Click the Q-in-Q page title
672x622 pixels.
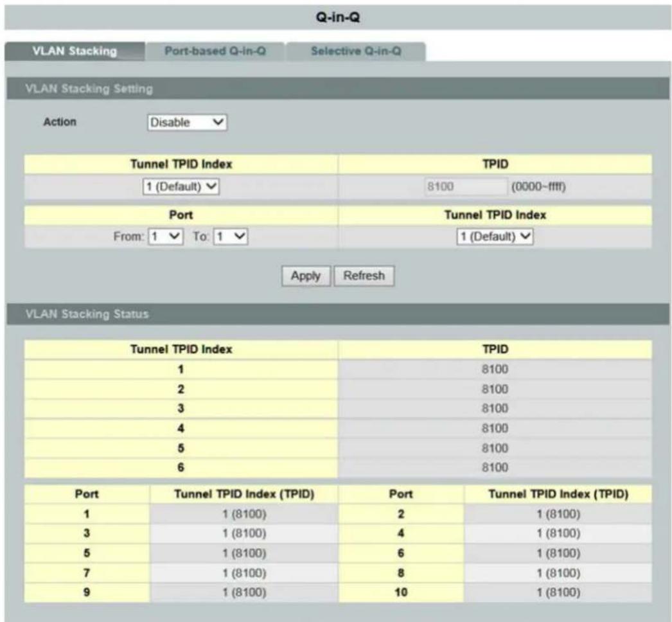pyautogui.click(x=338, y=17)
